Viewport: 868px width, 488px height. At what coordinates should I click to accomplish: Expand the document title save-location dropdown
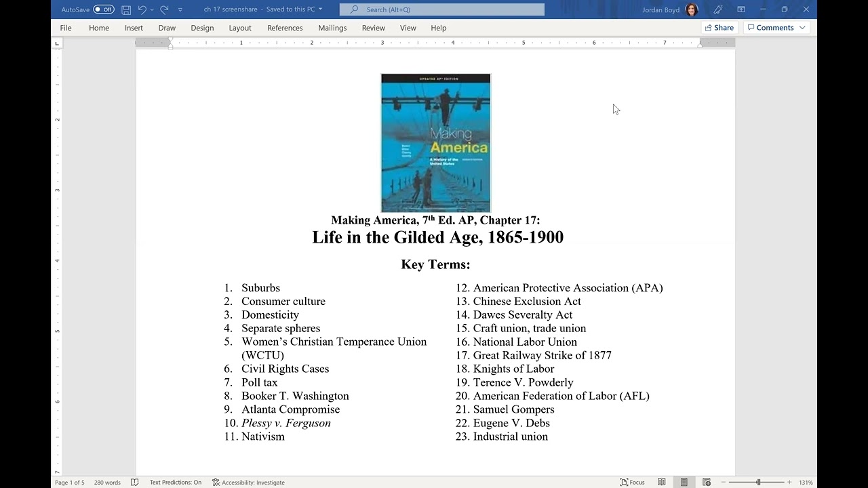click(x=320, y=9)
